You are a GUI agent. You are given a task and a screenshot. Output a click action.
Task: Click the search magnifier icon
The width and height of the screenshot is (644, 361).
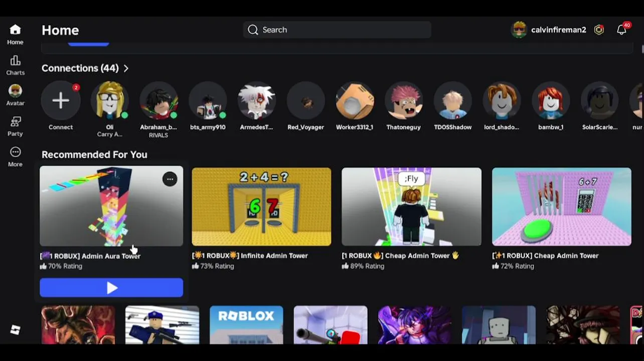point(253,30)
